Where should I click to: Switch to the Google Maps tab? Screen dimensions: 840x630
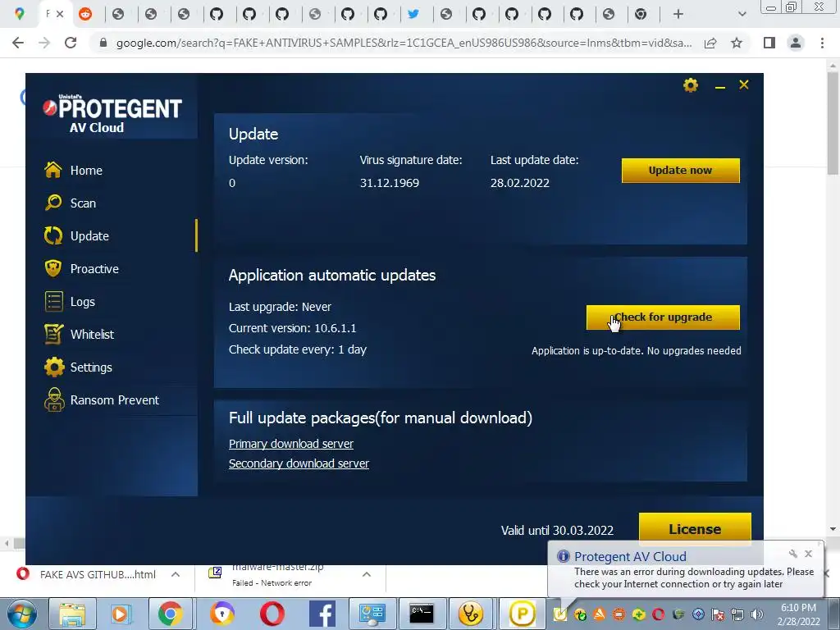coord(20,14)
